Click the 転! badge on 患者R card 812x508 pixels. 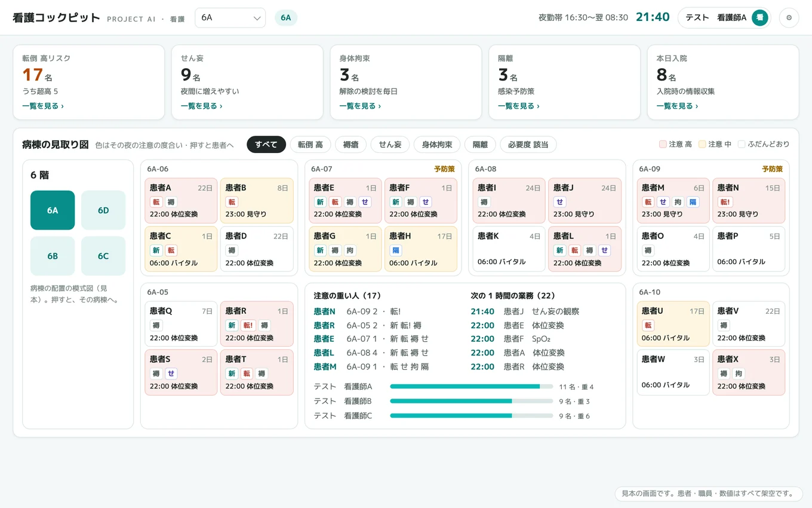[x=248, y=326]
